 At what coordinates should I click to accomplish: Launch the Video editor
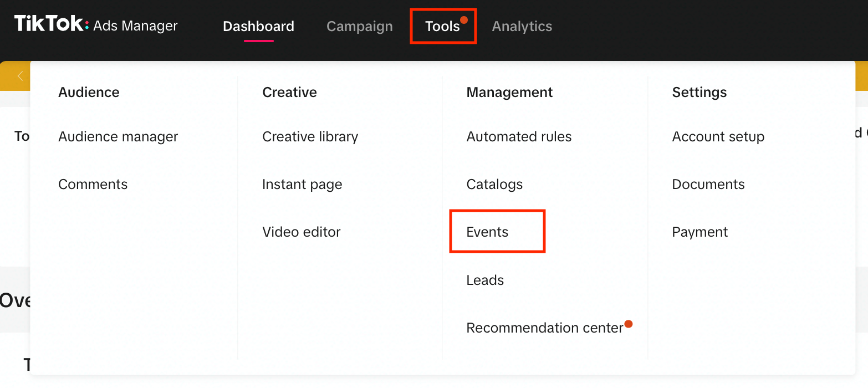302,232
